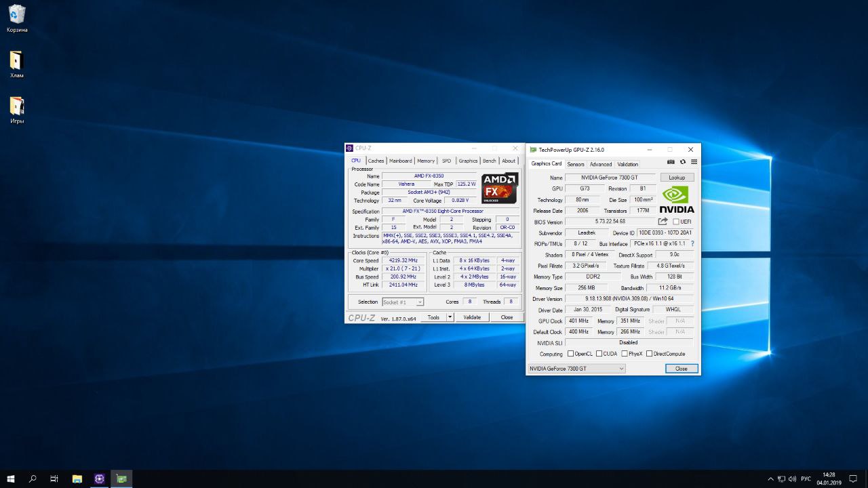This screenshot has height=488, width=868.
Task: Click the РУС language indicator
Action: (806, 479)
